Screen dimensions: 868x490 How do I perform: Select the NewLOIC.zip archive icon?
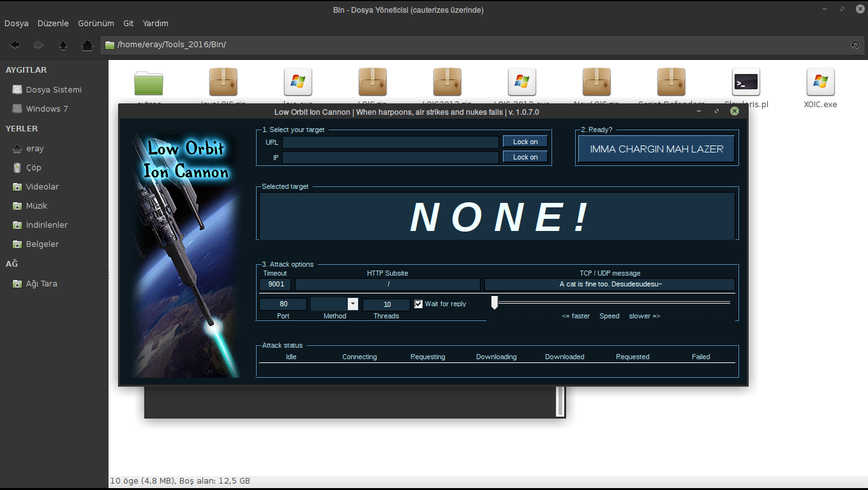pos(597,82)
